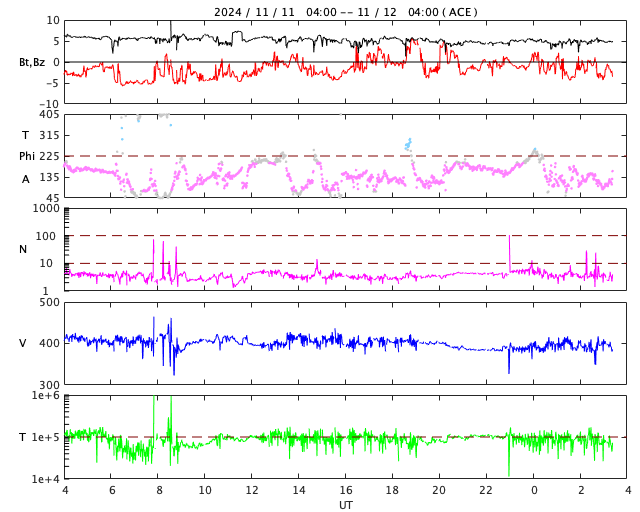Click the '300' tick on the V panel
640x512 pixels.
coord(49,384)
